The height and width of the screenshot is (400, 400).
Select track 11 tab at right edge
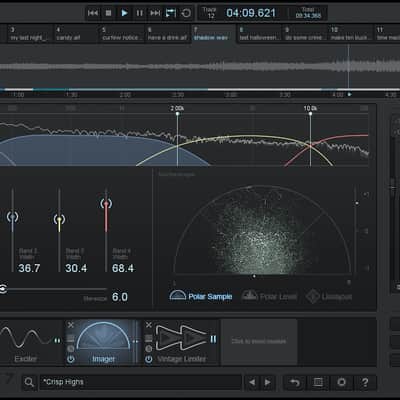(387, 34)
